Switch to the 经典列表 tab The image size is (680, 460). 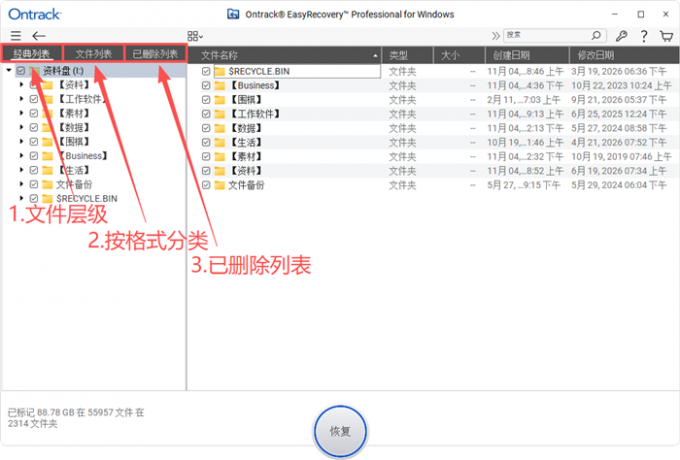tap(32, 54)
